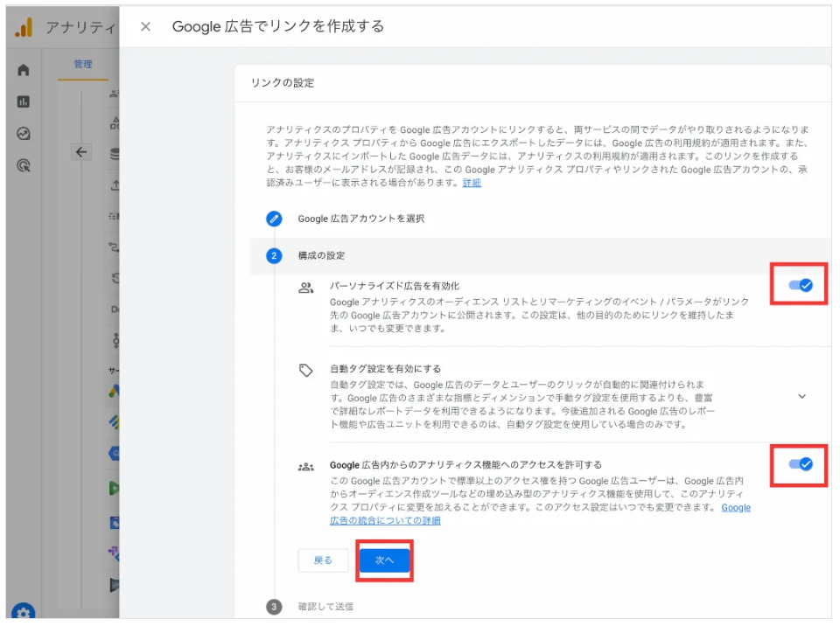Open the Advertising cursor-target icon

(24, 165)
